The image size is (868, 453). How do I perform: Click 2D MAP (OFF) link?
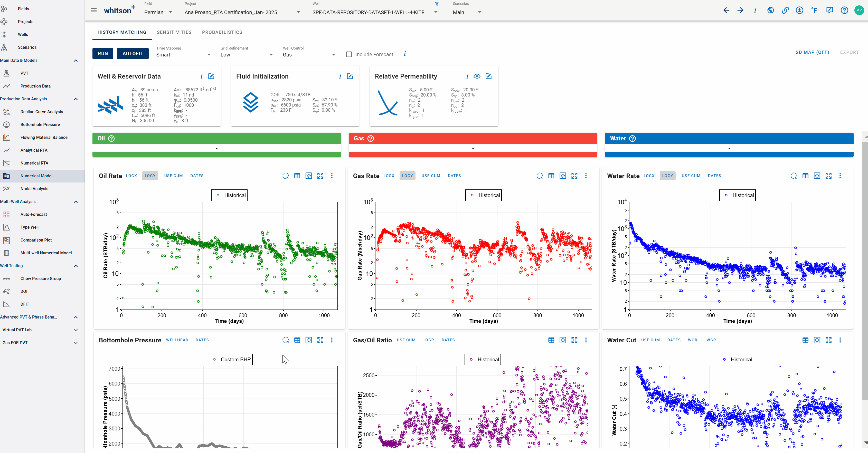pyautogui.click(x=812, y=52)
